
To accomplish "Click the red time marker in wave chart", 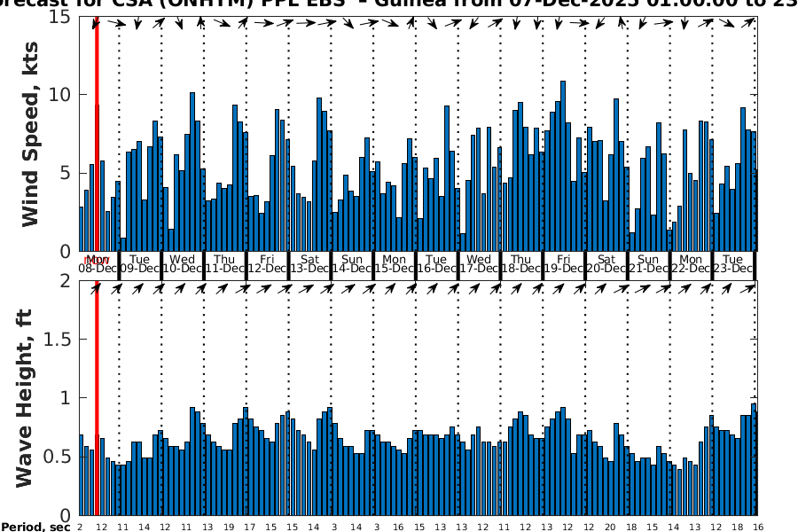I will click(97, 399).
